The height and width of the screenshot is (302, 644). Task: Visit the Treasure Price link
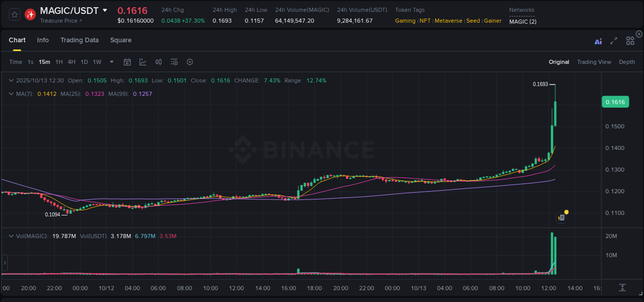(59, 21)
